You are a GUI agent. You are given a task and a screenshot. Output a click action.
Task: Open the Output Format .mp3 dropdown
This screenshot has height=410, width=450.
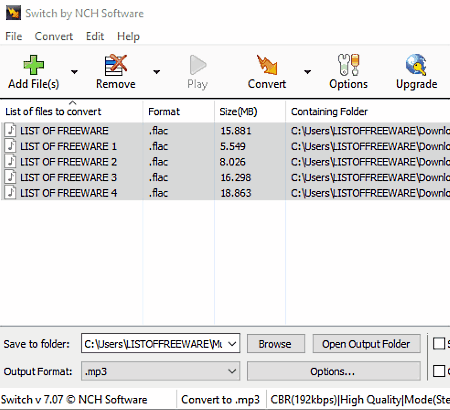click(x=232, y=371)
